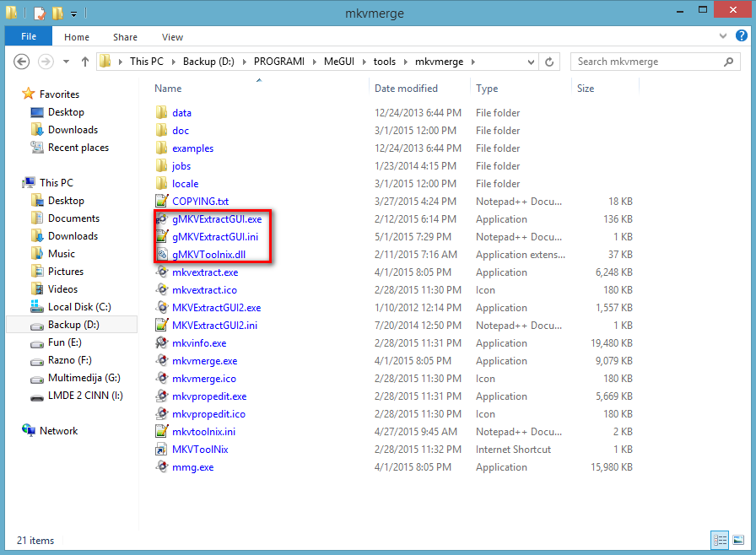
Task: Expand the arrow after 'mkvmerge' breadcrumb
Action: tap(473, 62)
